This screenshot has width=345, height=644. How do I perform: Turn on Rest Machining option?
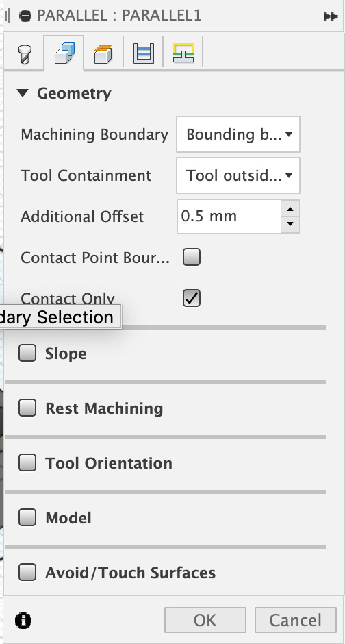27,408
